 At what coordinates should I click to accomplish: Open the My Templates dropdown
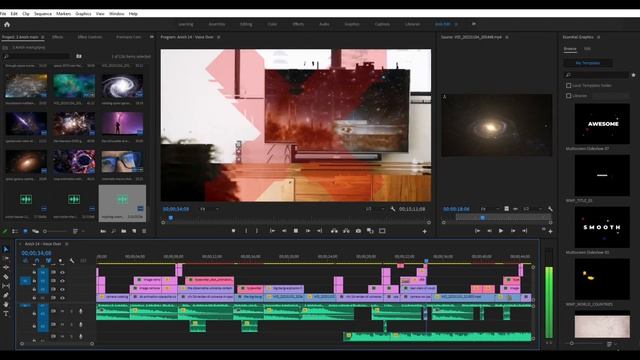point(588,63)
